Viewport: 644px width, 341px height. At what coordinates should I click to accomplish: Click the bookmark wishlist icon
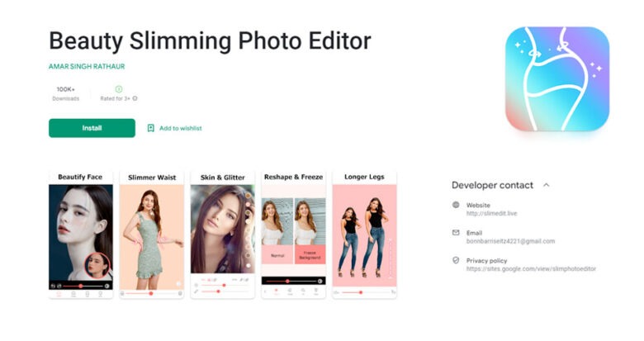point(151,128)
